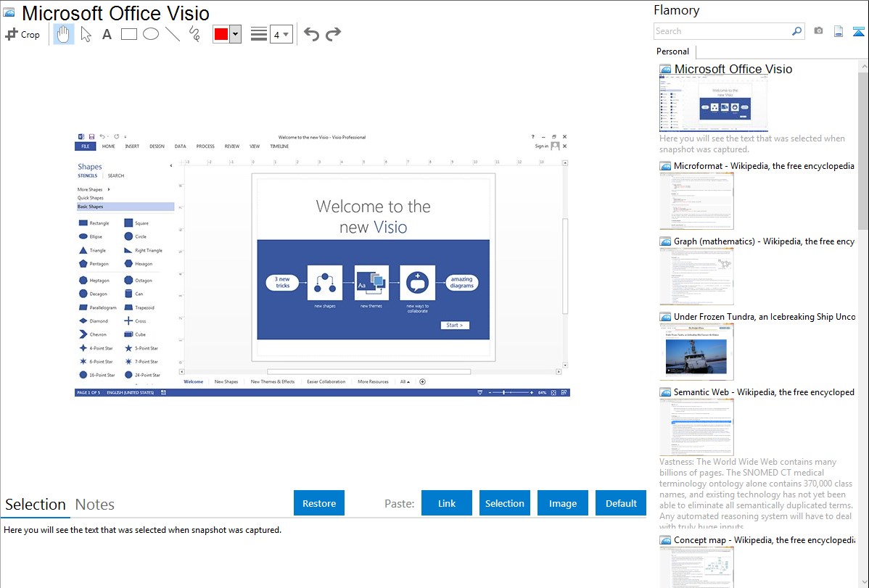869x588 pixels.
Task: Click the Link paste button
Action: click(447, 503)
